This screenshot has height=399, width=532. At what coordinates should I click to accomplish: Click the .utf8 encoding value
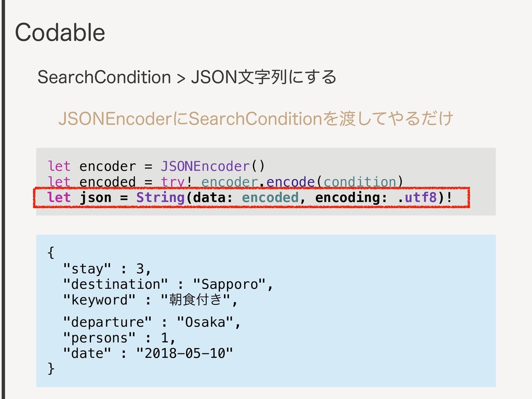[417, 197]
